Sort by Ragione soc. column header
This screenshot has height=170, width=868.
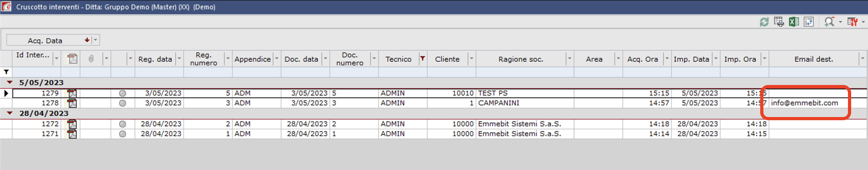[520, 59]
